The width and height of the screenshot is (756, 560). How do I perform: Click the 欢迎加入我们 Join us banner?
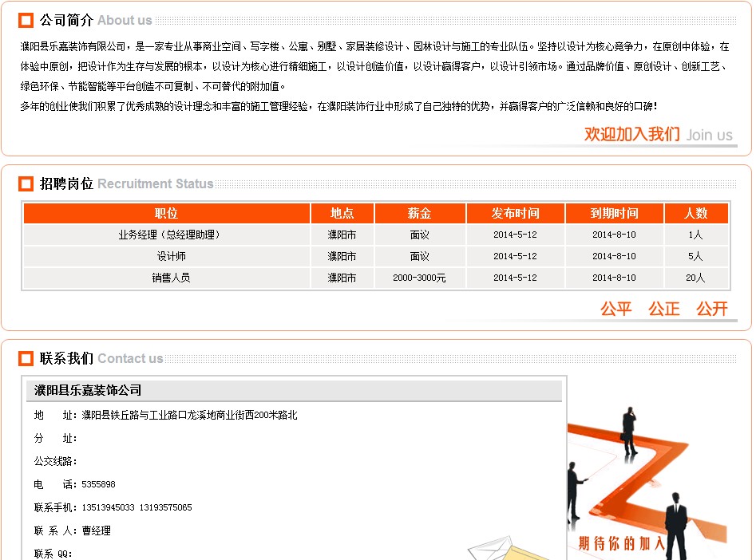click(x=658, y=135)
